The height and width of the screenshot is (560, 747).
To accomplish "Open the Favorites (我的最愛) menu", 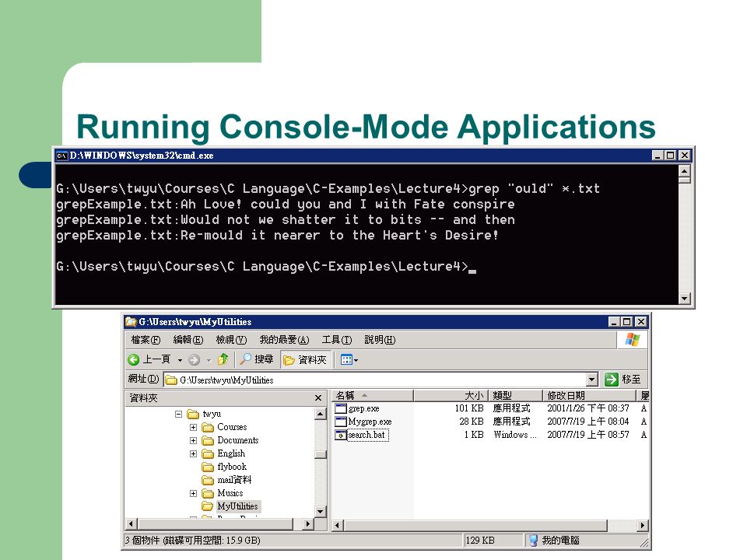I will (285, 340).
